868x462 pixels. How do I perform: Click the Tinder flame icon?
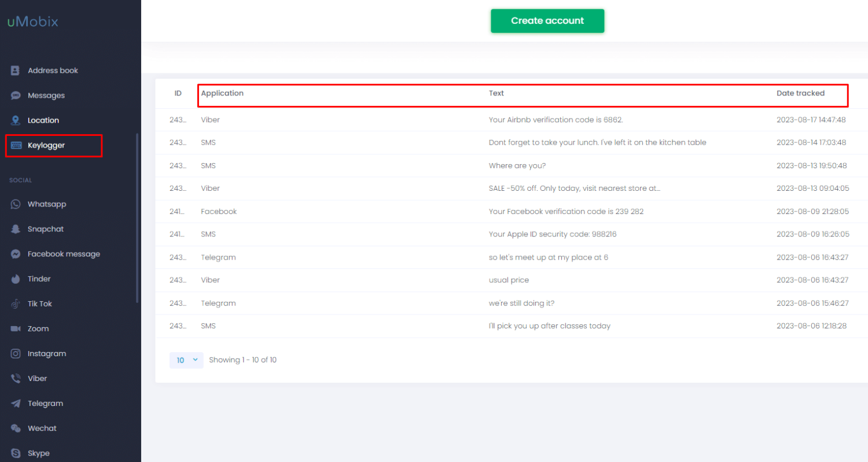click(16, 279)
